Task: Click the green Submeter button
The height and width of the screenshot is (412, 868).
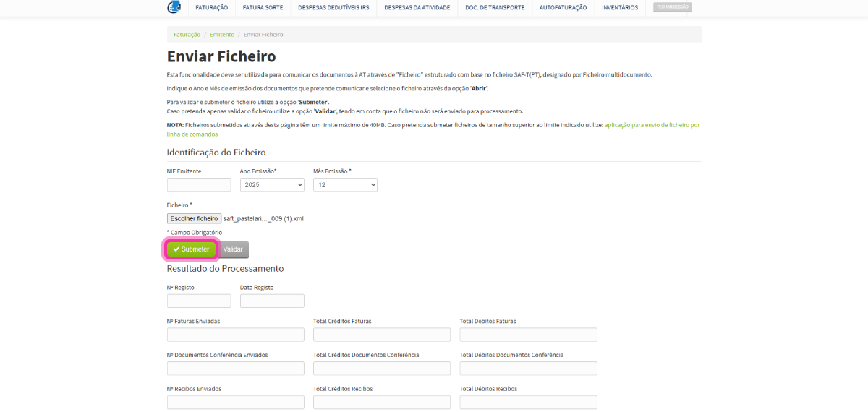Action: coord(191,249)
